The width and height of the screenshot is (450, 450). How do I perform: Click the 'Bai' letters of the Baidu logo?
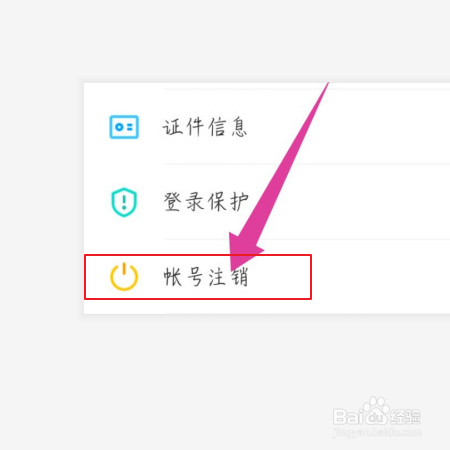347,417
